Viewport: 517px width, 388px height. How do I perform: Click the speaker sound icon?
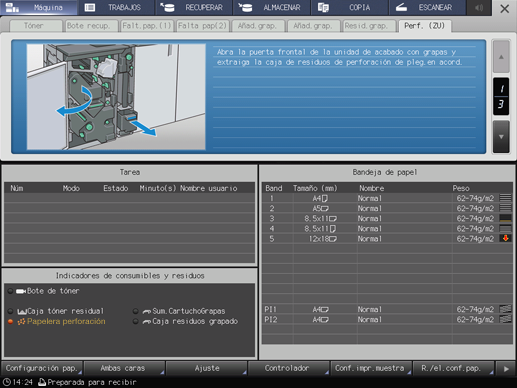click(479, 7)
